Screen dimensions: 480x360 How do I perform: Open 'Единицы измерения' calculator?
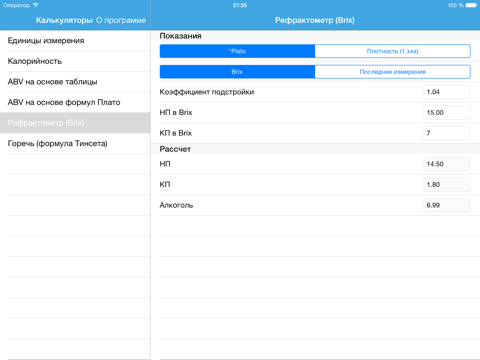click(75, 41)
